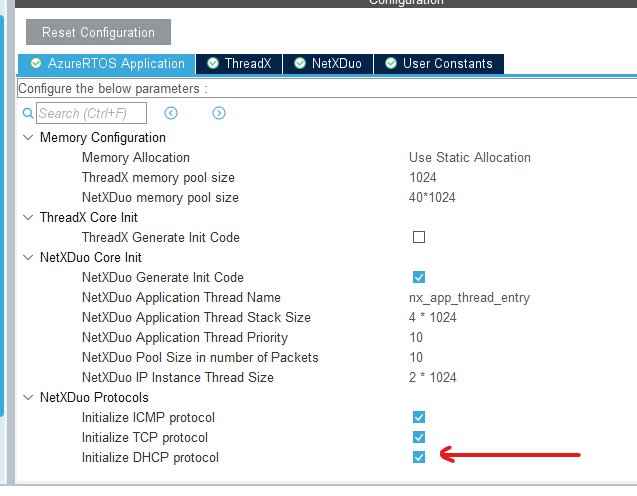Go to next search result arrow
The height and width of the screenshot is (496, 637).
[x=219, y=113]
